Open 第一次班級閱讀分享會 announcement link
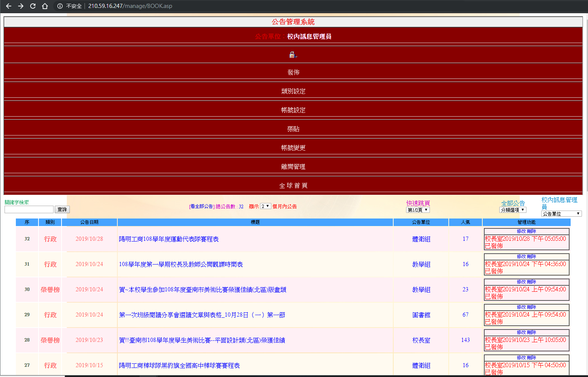The height and width of the screenshot is (377, 588). click(202, 315)
